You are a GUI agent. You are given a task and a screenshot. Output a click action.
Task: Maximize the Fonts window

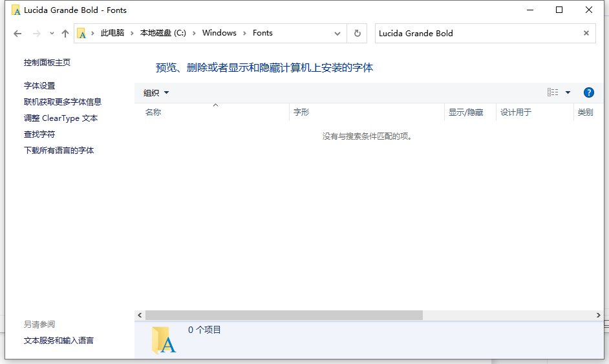coord(559,10)
